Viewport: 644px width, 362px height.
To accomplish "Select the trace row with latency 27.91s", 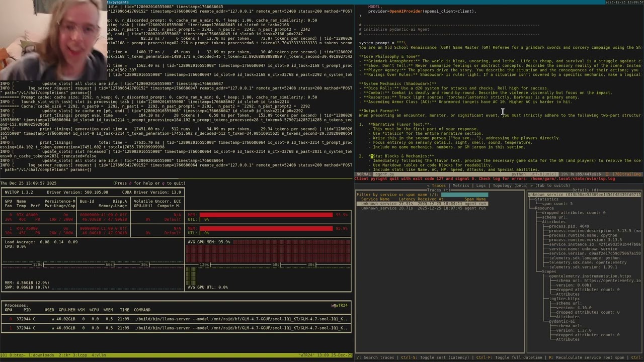I will point(422,204).
